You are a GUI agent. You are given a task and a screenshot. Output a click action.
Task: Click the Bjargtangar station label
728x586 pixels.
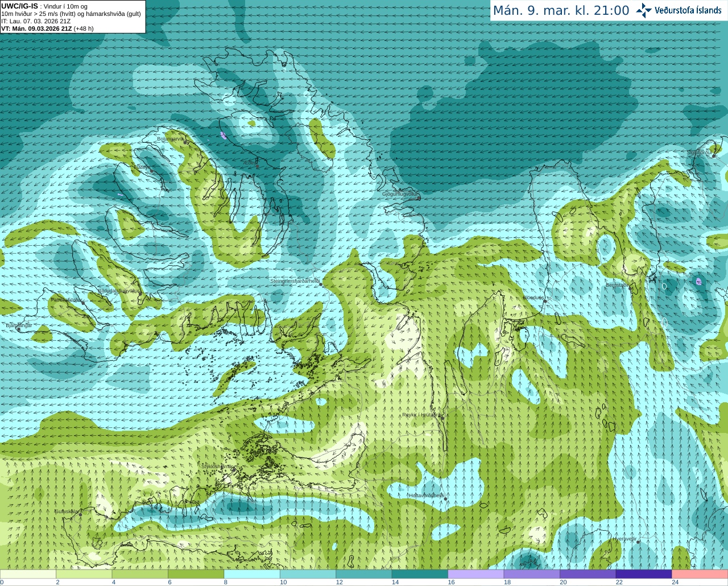click(x=19, y=325)
